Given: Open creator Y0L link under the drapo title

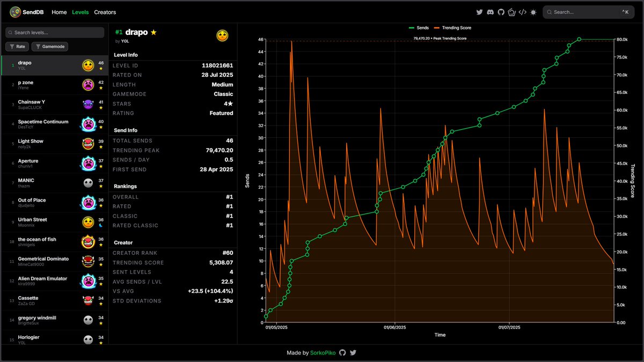Looking at the screenshot, I should pyautogui.click(x=125, y=41).
